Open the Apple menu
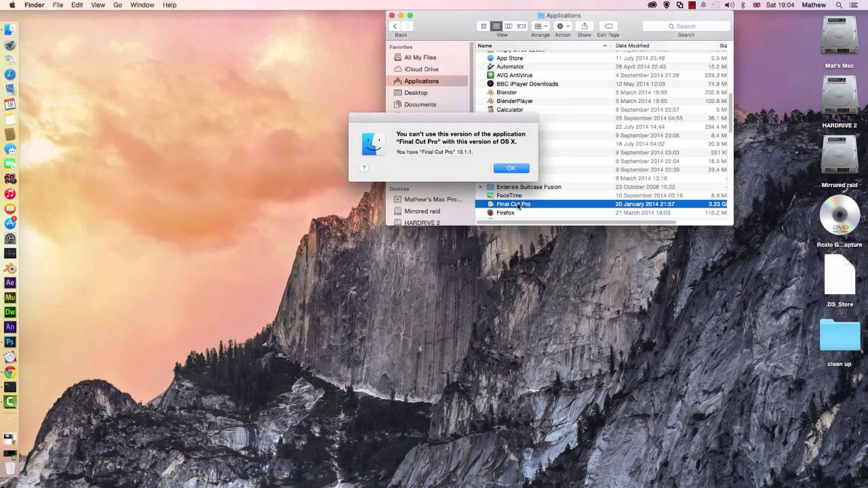868x488 pixels. 12,5
